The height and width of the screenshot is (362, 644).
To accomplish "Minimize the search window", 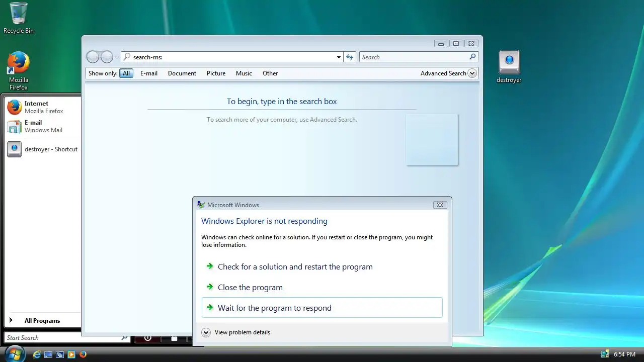I will point(441,44).
